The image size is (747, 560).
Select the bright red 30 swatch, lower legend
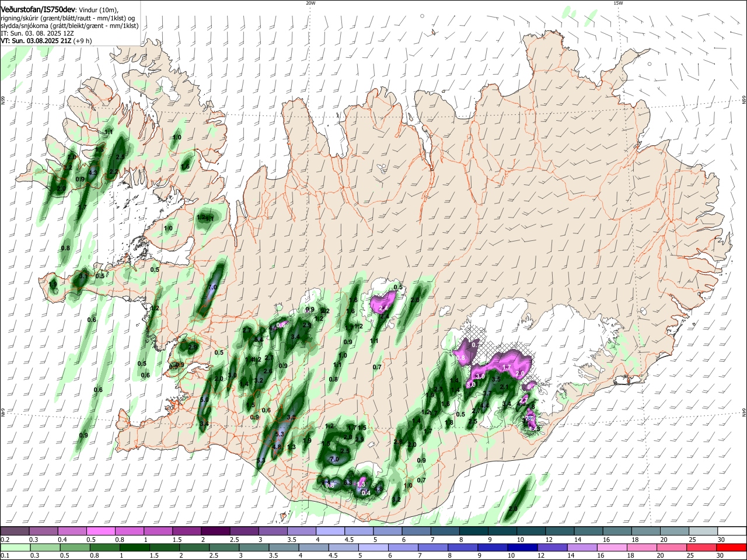pyautogui.click(x=731, y=547)
